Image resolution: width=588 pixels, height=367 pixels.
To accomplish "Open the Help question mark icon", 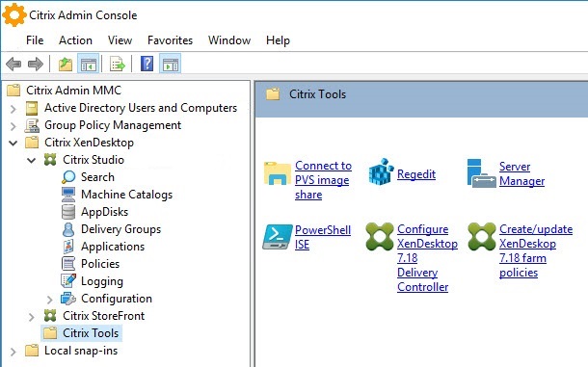I will point(147,64).
